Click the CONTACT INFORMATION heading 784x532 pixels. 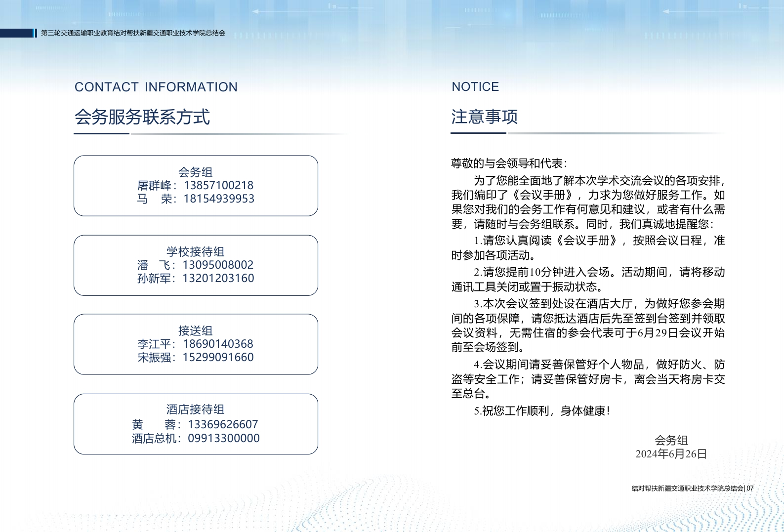(156, 87)
